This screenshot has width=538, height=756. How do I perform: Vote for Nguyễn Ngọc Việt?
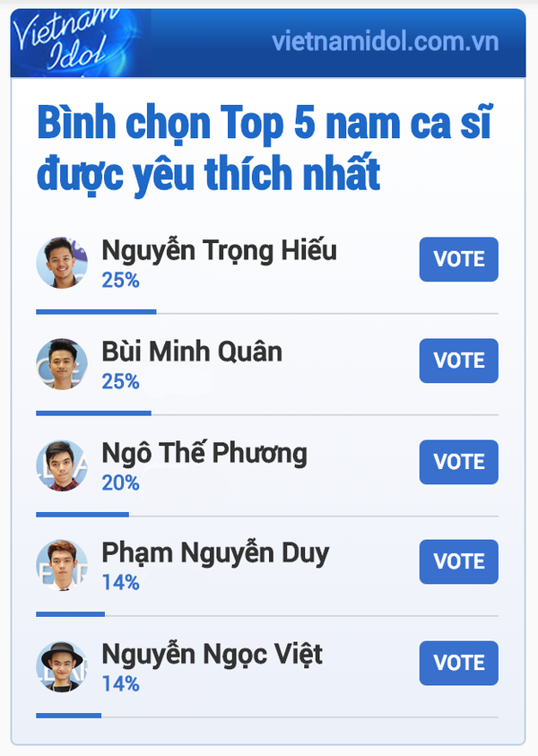pyautogui.click(x=459, y=663)
